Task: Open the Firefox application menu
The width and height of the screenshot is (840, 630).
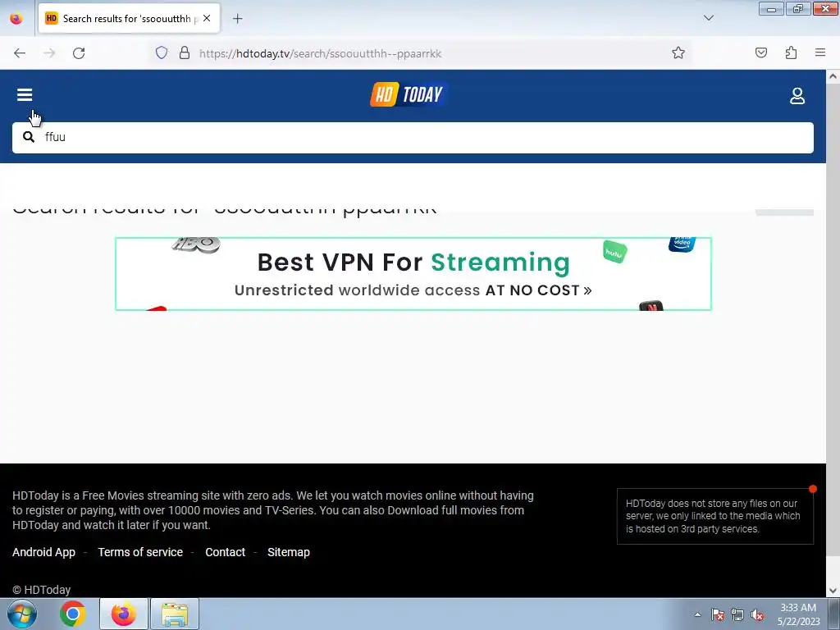Action: pos(820,52)
